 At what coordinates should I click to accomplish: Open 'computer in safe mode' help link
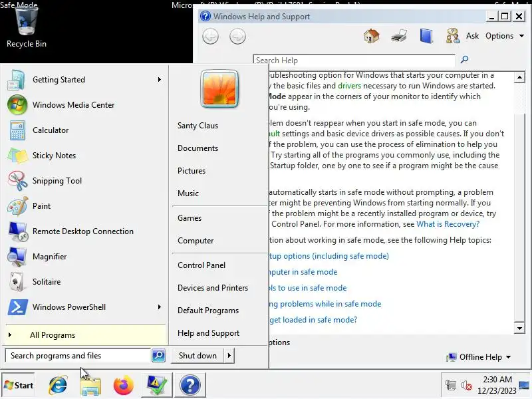(x=303, y=272)
